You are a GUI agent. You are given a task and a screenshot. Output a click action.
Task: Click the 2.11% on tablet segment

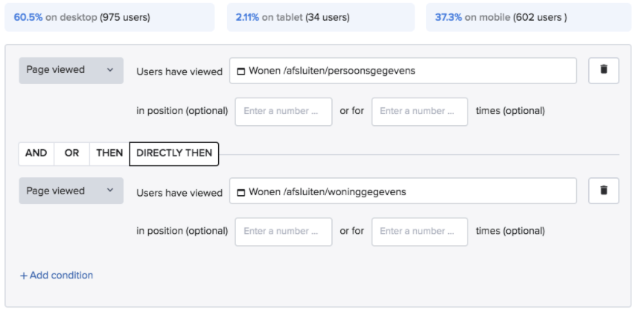[320, 17]
